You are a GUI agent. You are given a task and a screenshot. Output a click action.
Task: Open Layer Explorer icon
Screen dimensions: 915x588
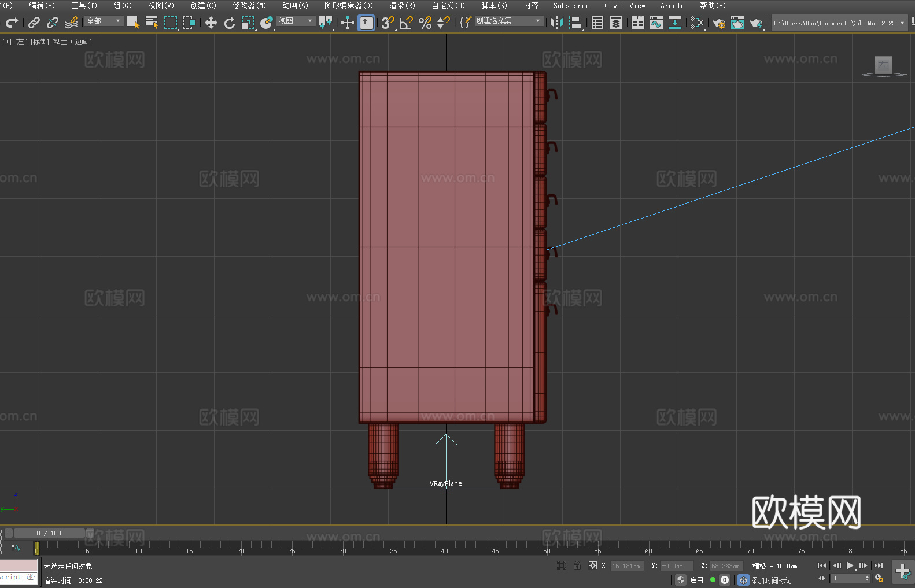616,23
